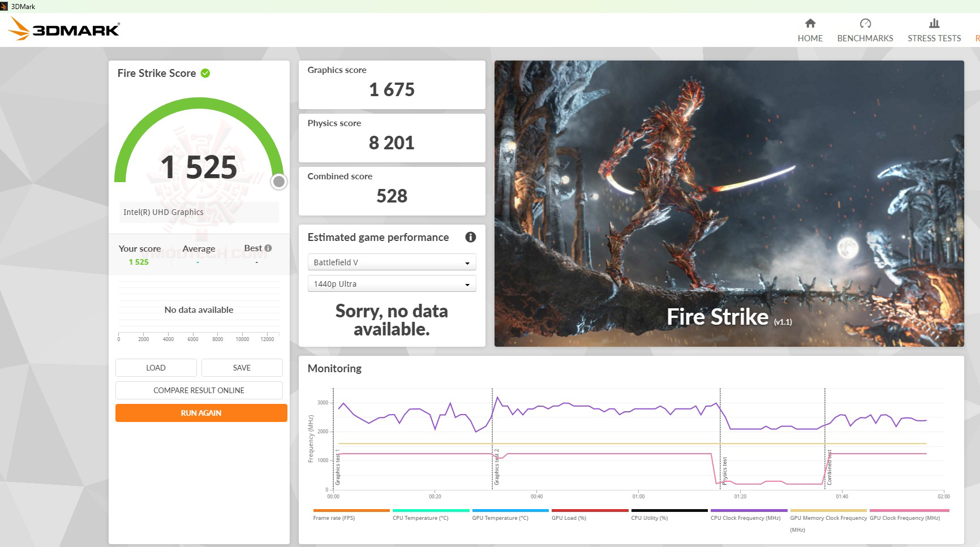This screenshot has width=980, height=547.
Task: Click the Monitoring heading
Action: [334, 368]
